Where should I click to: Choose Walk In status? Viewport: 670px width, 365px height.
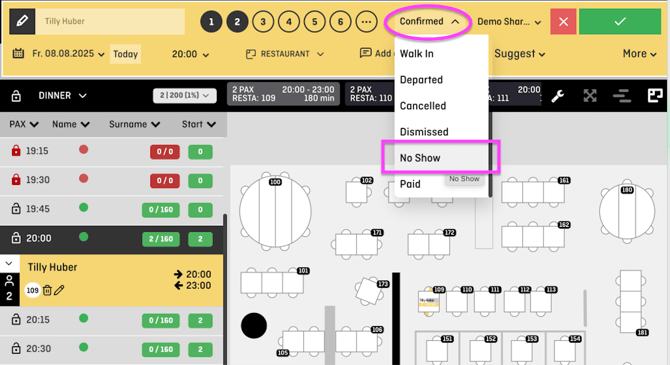[x=441, y=53]
